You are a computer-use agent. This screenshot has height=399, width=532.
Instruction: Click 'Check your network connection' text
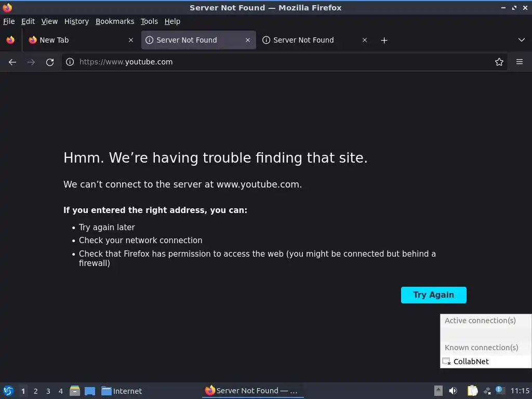[140, 240]
